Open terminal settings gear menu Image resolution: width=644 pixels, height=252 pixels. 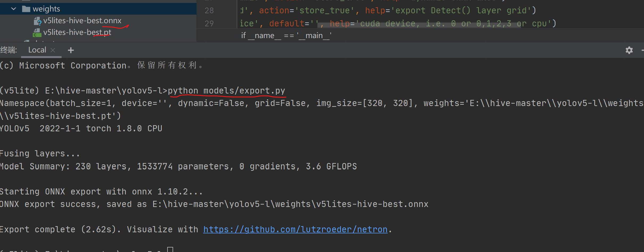click(629, 50)
